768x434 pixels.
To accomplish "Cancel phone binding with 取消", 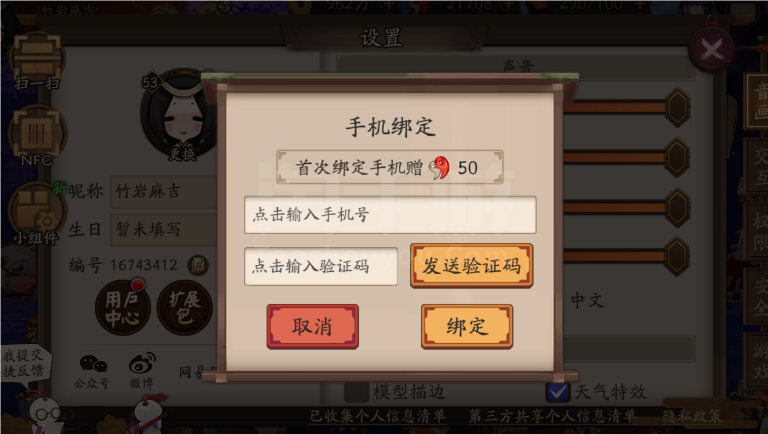I will pyautogui.click(x=312, y=326).
